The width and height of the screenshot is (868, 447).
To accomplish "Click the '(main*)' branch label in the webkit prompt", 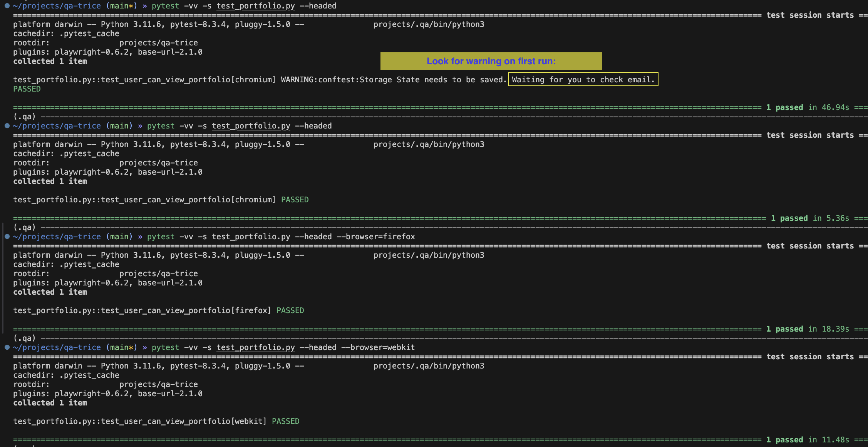I will 122,347.
